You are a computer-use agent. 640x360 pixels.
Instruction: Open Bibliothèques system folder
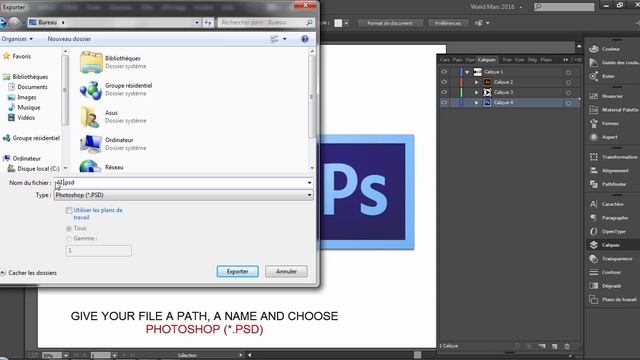click(x=114, y=62)
